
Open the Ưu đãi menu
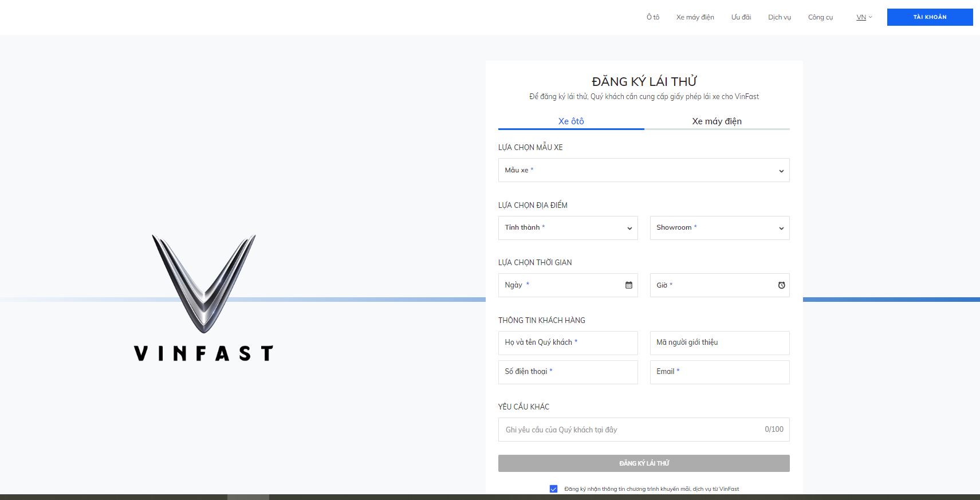tap(741, 17)
